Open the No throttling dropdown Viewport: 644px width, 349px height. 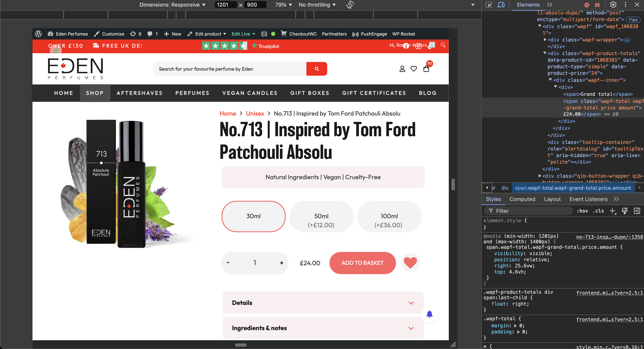pyautogui.click(x=317, y=5)
